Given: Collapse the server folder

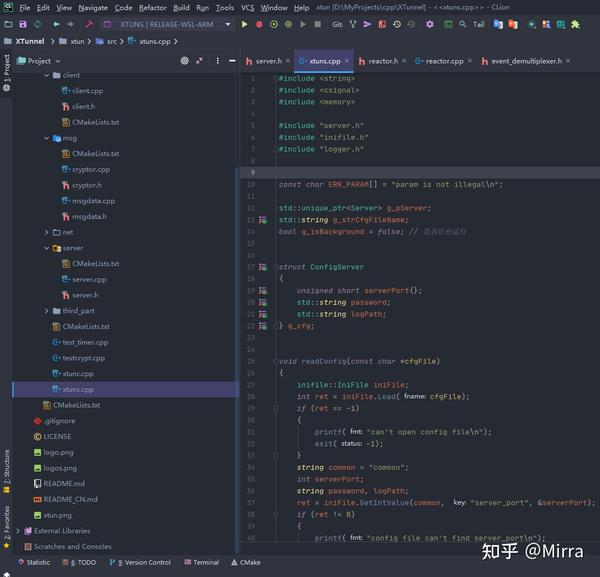Looking at the screenshot, I should [x=47, y=248].
